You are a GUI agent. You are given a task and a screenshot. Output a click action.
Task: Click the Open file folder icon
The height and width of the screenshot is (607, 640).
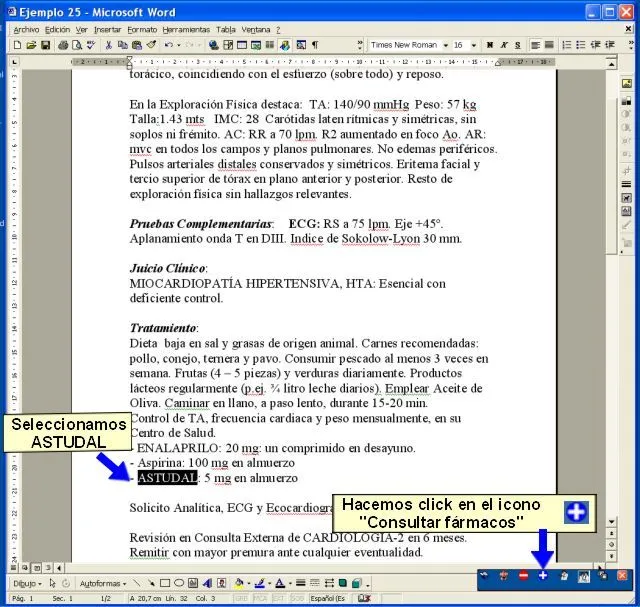(x=31, y=45)
